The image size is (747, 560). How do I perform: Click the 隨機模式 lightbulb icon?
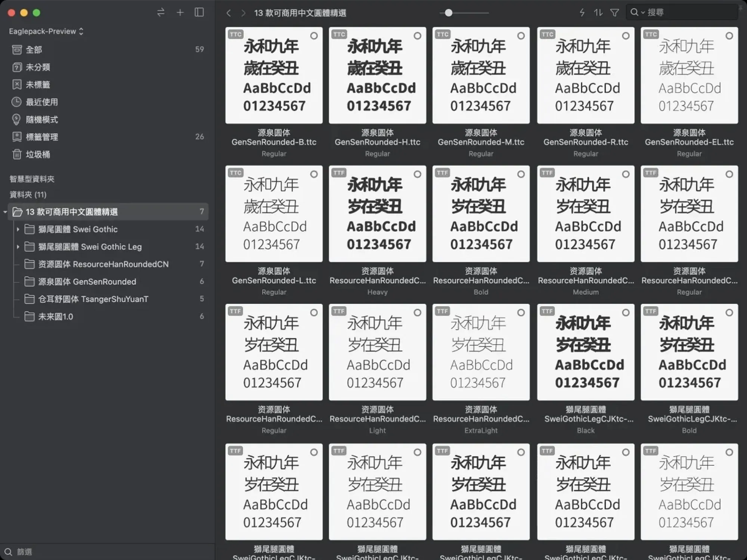[x=17, y=119]
